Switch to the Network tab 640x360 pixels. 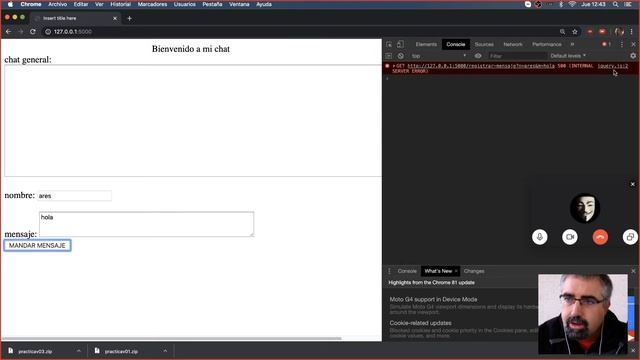click(513, 44)
